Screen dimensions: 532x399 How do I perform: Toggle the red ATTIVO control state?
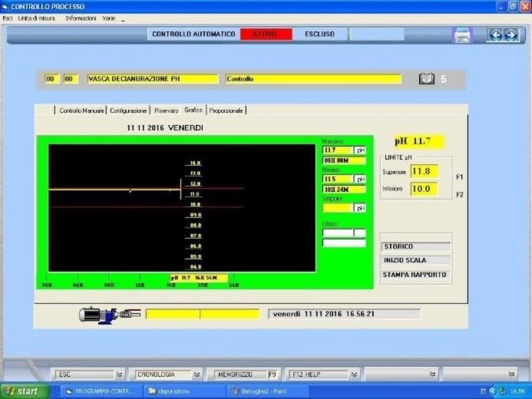point(265,34)
